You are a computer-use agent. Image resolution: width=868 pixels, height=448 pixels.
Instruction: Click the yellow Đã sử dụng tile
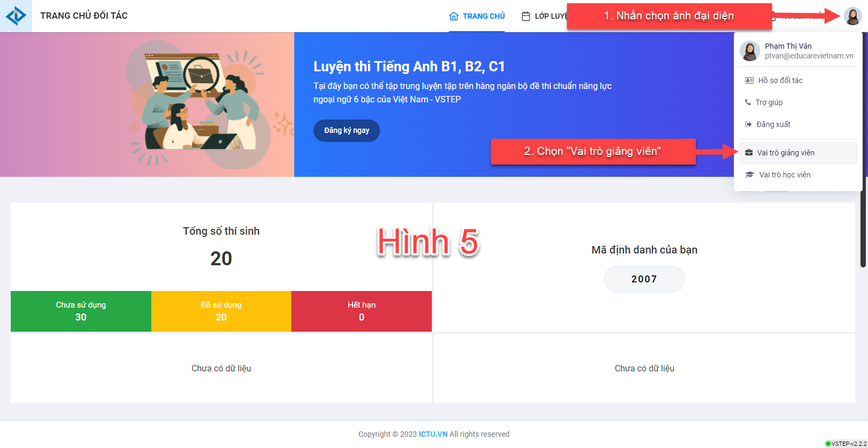221,311
